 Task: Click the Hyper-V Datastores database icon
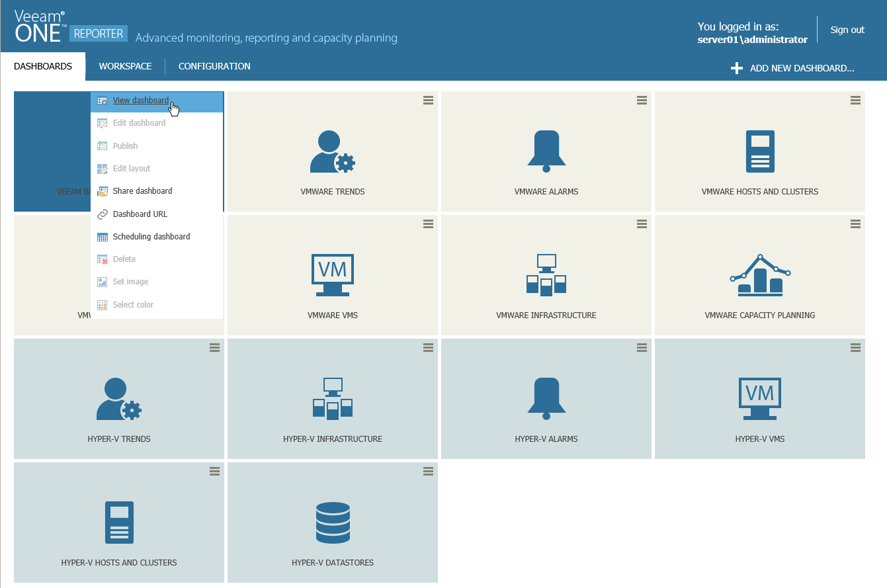333,523
